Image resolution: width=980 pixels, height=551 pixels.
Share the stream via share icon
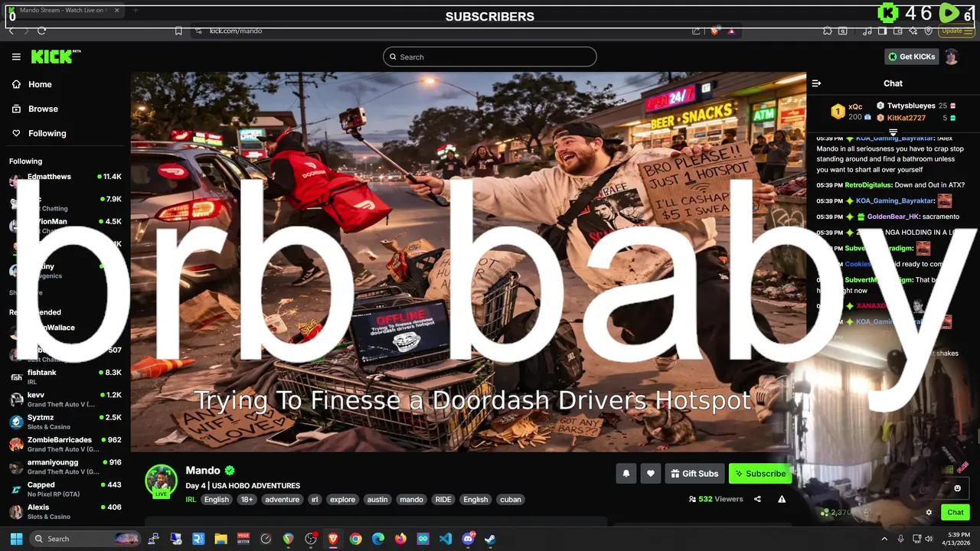pos(757,499)
